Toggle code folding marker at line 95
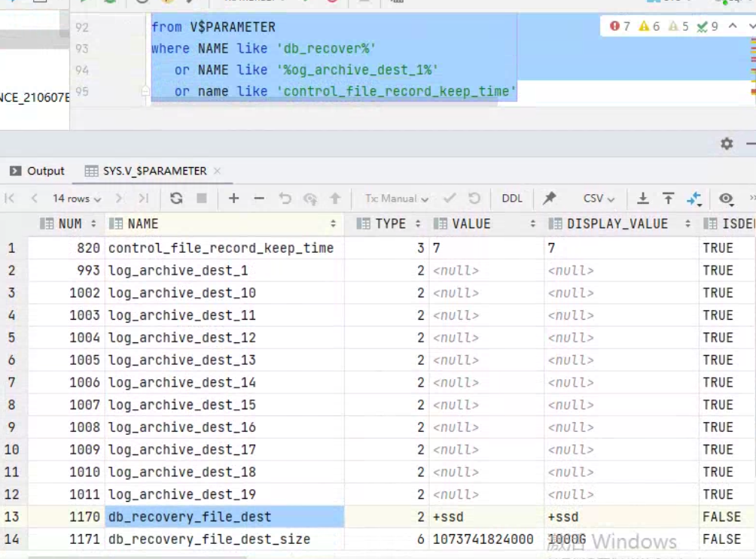756x559 pixels. click(145, 90)
